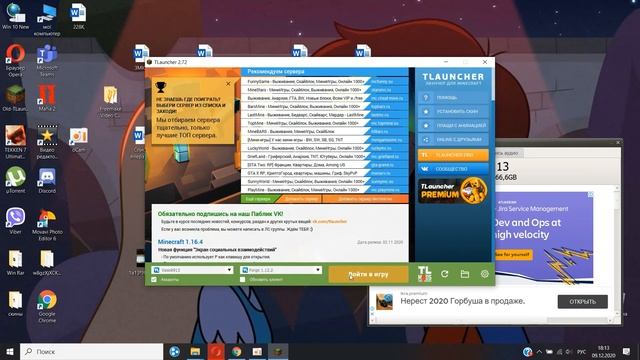Open TL Mods icon in TLauncher
640x360 pixels.
coord(424,274)
